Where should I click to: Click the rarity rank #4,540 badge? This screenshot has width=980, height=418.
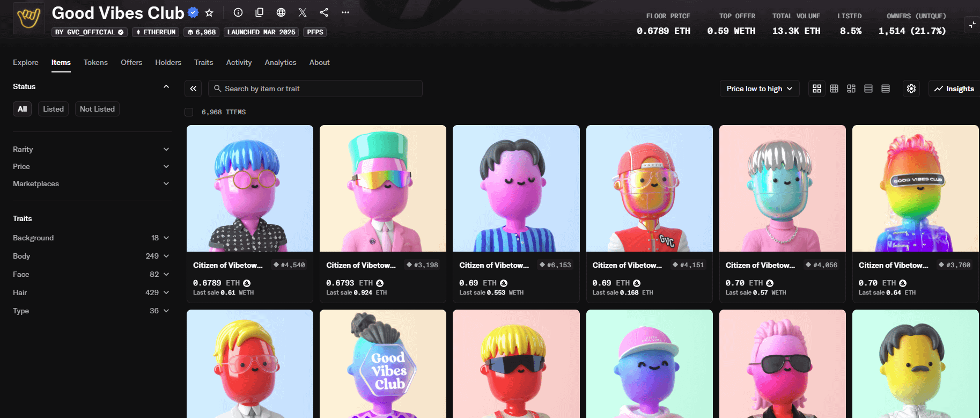point(289,265)
